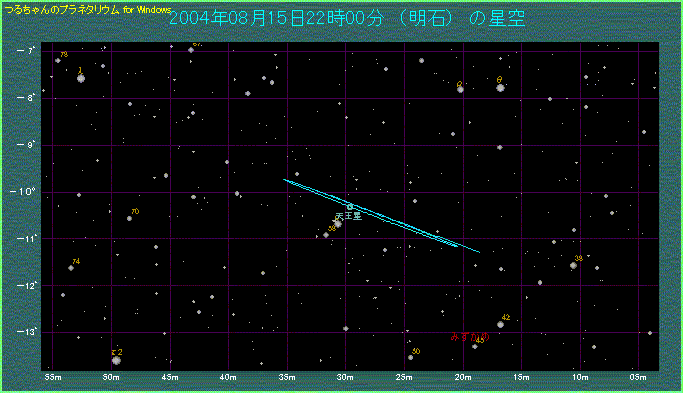Viewport: 683px width, 393px height.
Task: Click the chart title '2004年08月15日22時00分（明石）の星空'
Action: point(347,18)
